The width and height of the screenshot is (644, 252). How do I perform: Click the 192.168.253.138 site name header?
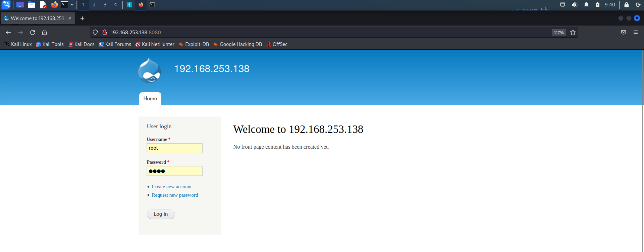coord(212,69)
